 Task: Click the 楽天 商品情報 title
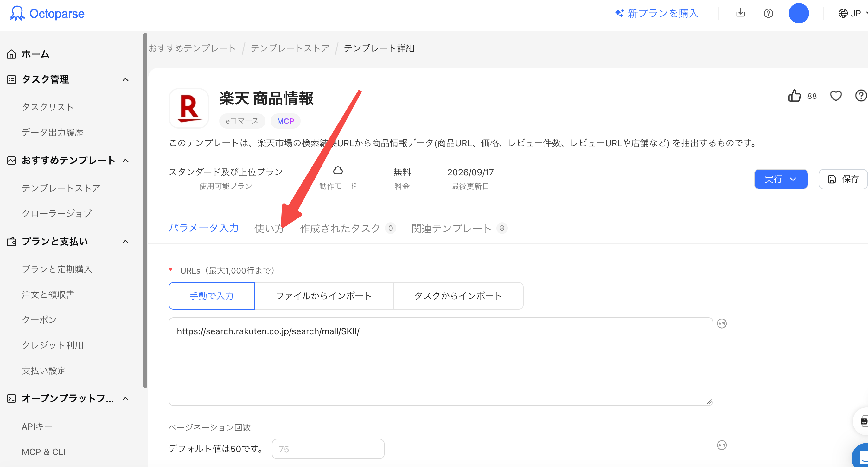pos(266,98)
